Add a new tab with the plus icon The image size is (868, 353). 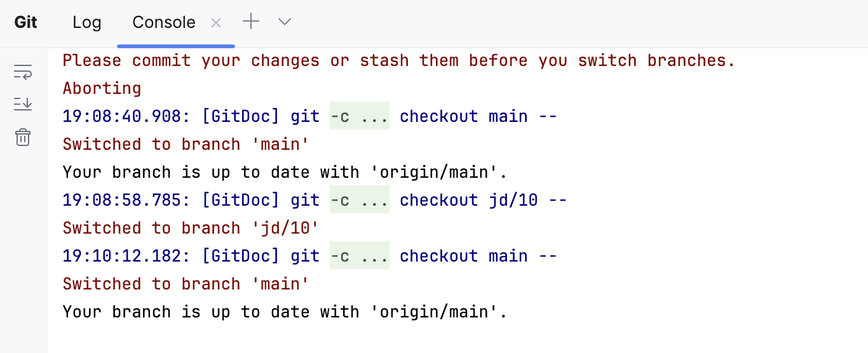coord(252,22)
